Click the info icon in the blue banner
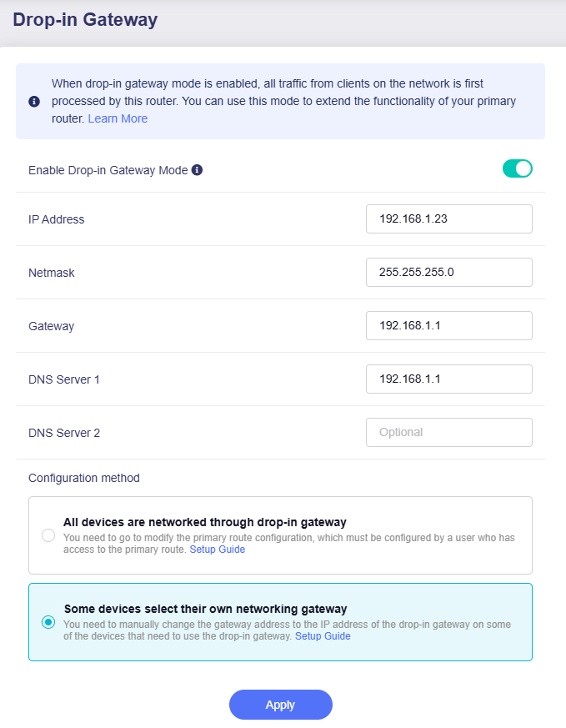 click(x=34, y=101)
